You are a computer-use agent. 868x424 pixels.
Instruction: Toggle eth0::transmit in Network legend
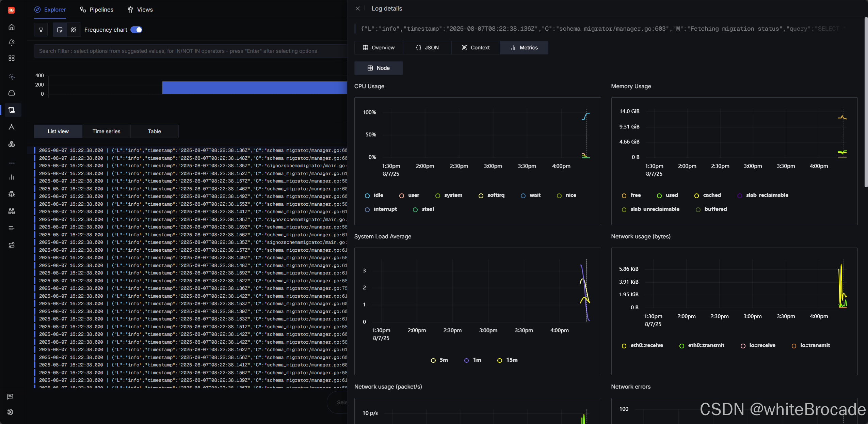tap(702, 345)
